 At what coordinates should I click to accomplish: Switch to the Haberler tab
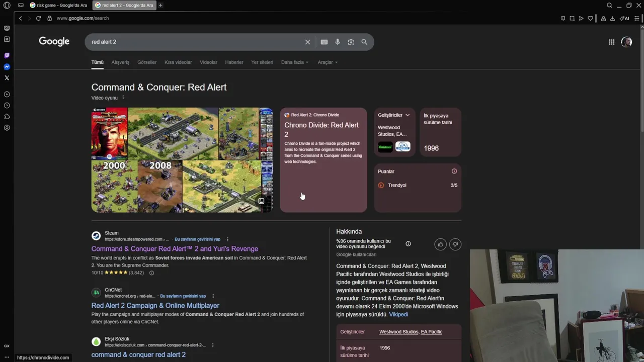click(234, 62)
